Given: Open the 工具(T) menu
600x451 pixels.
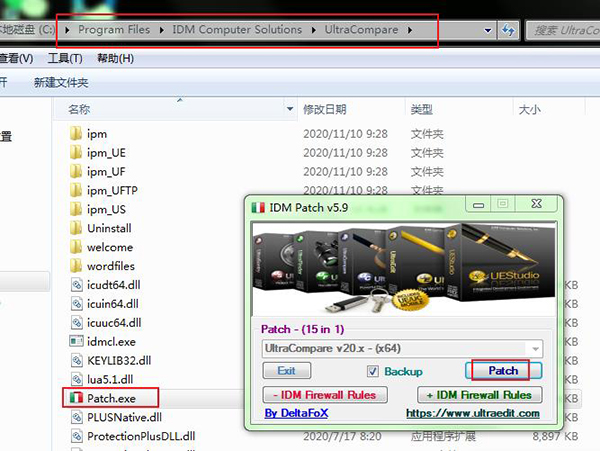Looking at the screenshot, I should tap(65, 59).
